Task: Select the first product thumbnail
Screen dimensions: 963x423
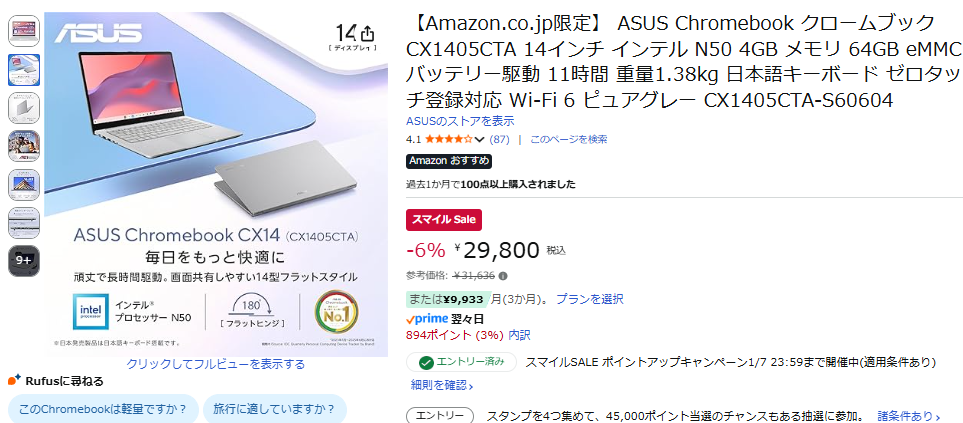Action: [x=24, y=30]
